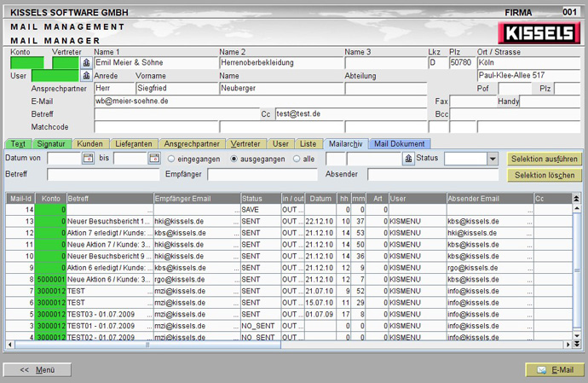Select row 'Neue Aktion 6 / Kunde: 3...'

289,280
